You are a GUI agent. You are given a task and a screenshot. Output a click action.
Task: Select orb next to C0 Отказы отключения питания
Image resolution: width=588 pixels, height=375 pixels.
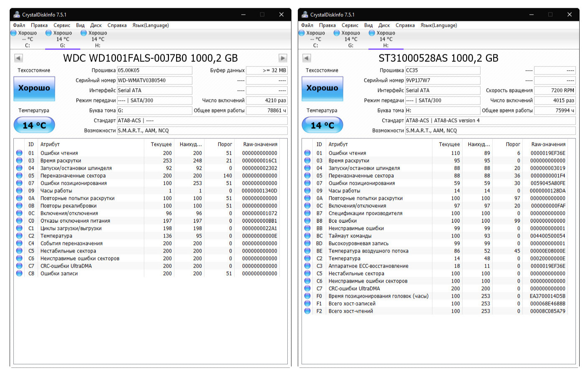coord(19,221)
